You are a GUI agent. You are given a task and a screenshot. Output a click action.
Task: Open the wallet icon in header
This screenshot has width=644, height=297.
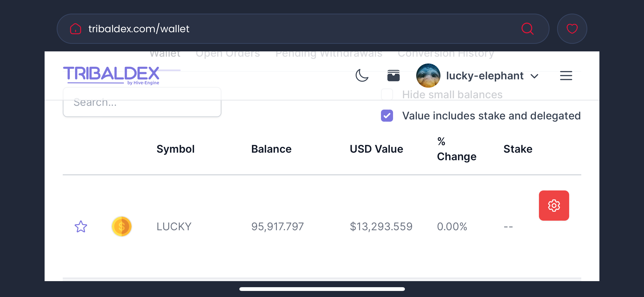(x=393, y=76)
